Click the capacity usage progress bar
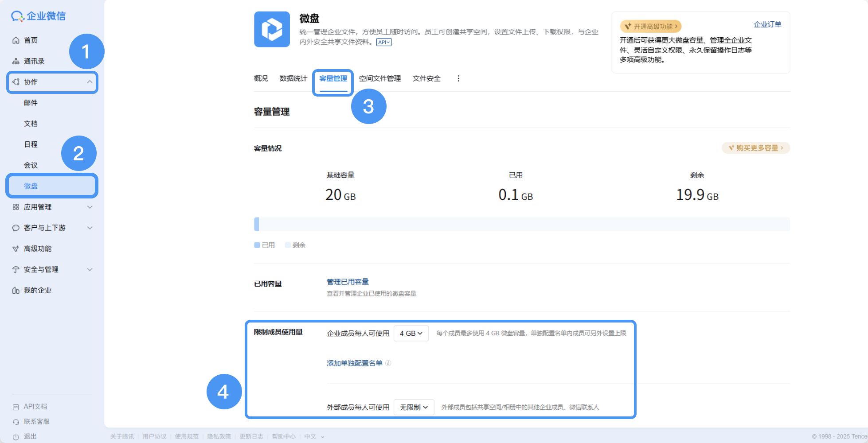 point(522,224)
